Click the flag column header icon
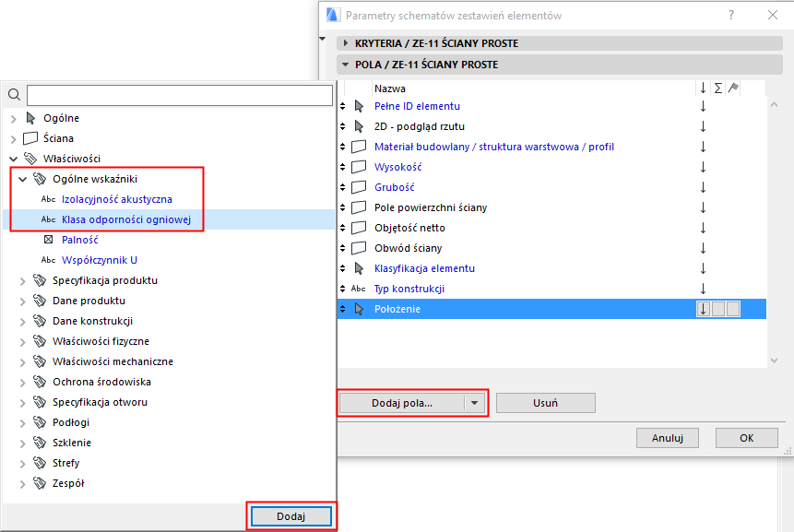 pos(733,89)
